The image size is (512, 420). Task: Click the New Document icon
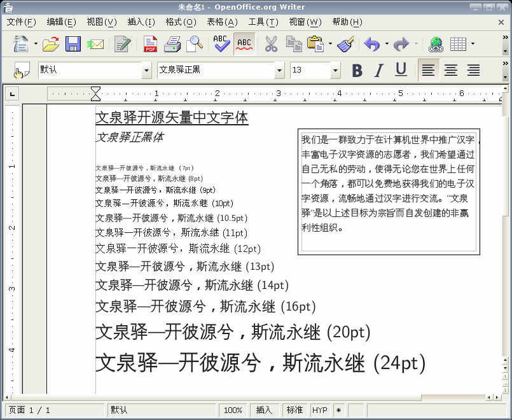(20, 44)
